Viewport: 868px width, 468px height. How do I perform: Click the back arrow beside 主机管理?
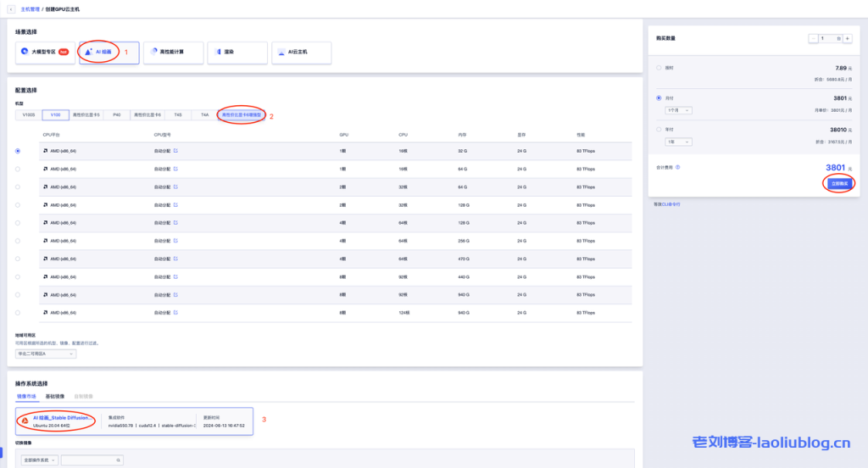[11, 8]
